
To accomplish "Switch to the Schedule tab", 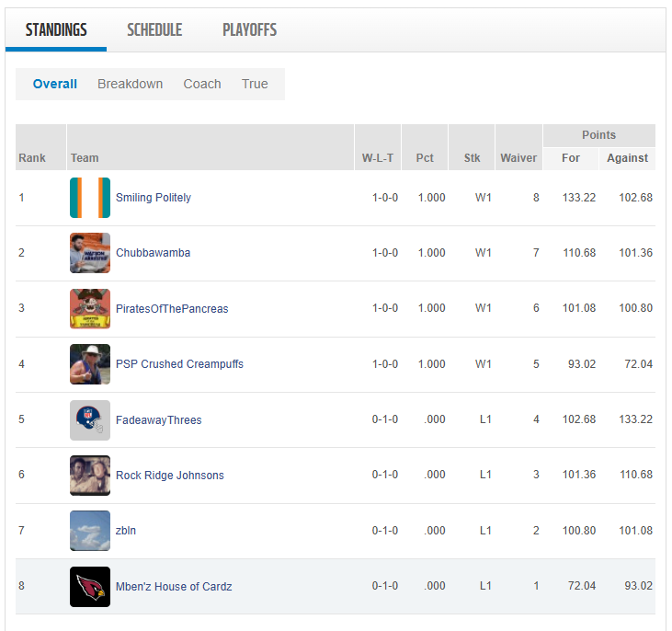I will tap(154, 30).
